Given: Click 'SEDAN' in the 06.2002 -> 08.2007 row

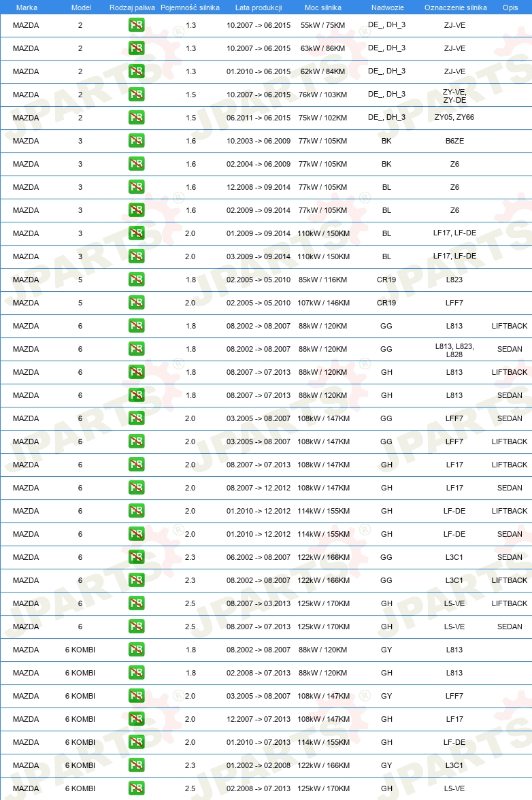Looking at the screenshot, I should click(510, 557).
